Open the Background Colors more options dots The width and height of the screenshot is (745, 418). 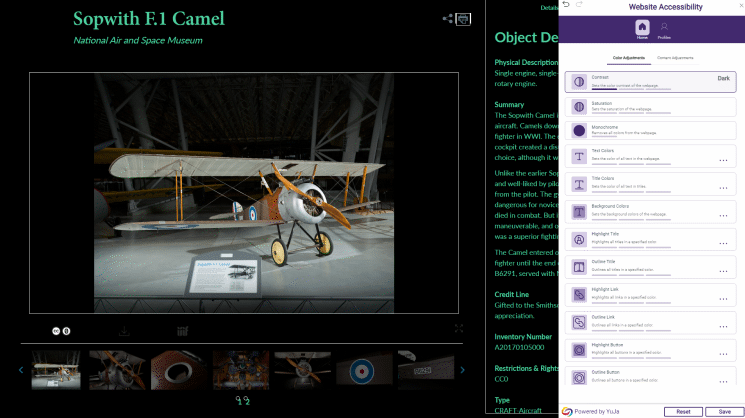(723, 216)
